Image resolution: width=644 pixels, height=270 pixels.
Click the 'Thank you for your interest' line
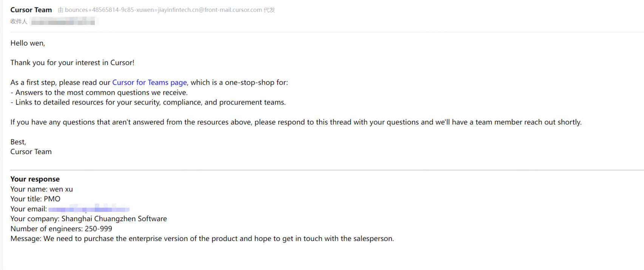(x=72, y=63)
